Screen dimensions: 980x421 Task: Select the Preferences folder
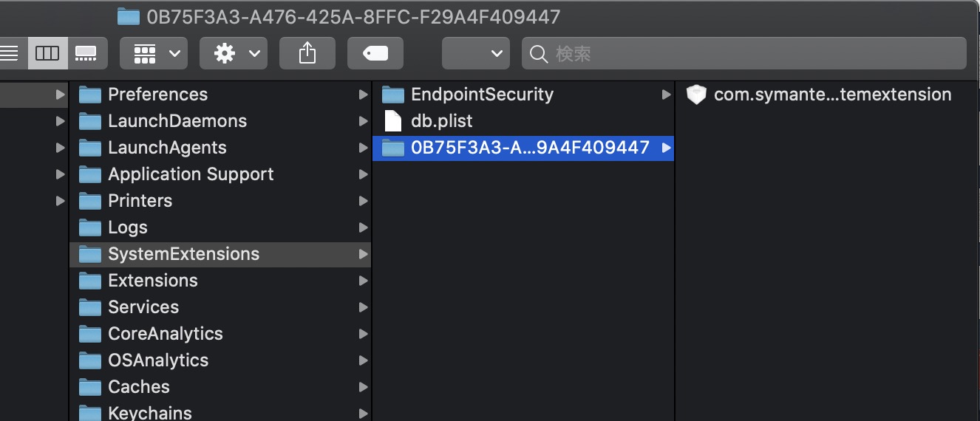[x=157, y=95]
